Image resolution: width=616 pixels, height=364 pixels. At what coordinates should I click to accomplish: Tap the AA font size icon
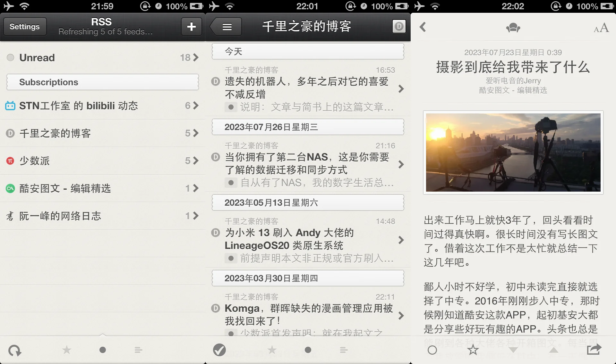pos(601,28)
